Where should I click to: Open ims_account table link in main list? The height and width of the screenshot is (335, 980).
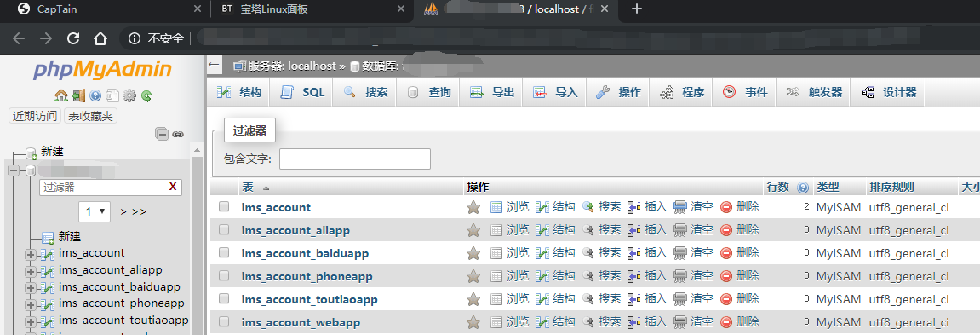[276, 207]
